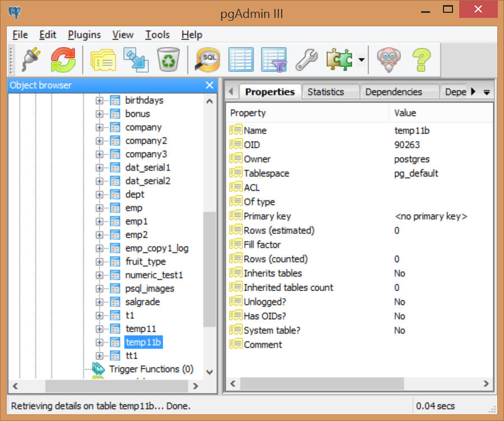504x421 pixels.
Task: Show the guru hint icon
Action: [389, 60]
